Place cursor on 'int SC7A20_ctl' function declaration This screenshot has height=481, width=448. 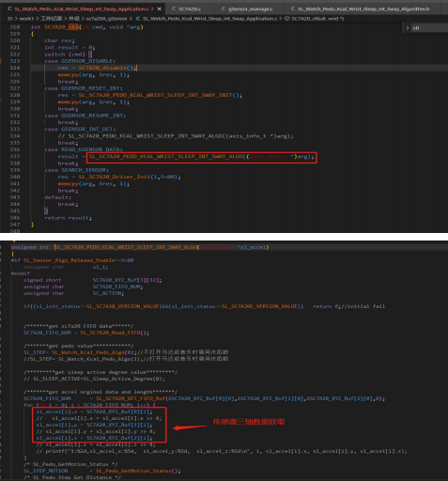point(86,27)
